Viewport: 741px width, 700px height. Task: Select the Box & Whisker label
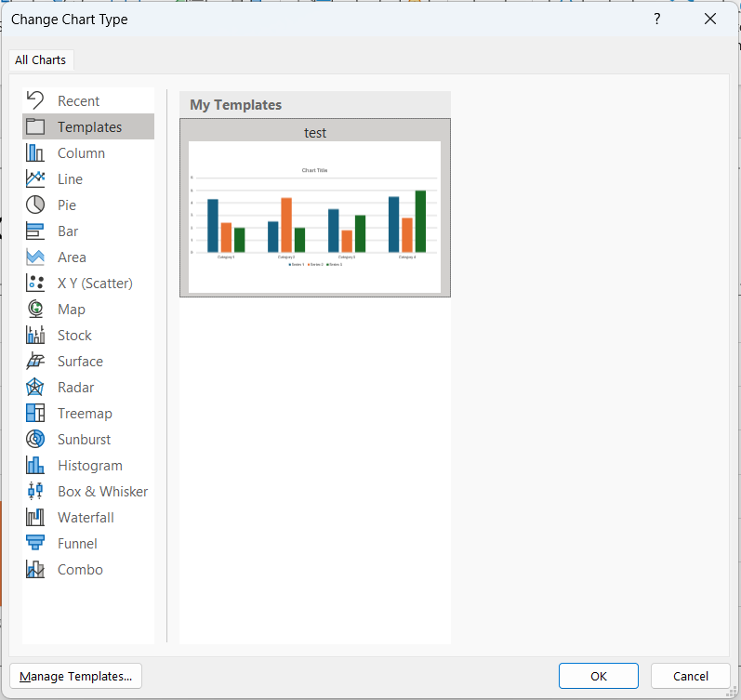coord(103,491)
